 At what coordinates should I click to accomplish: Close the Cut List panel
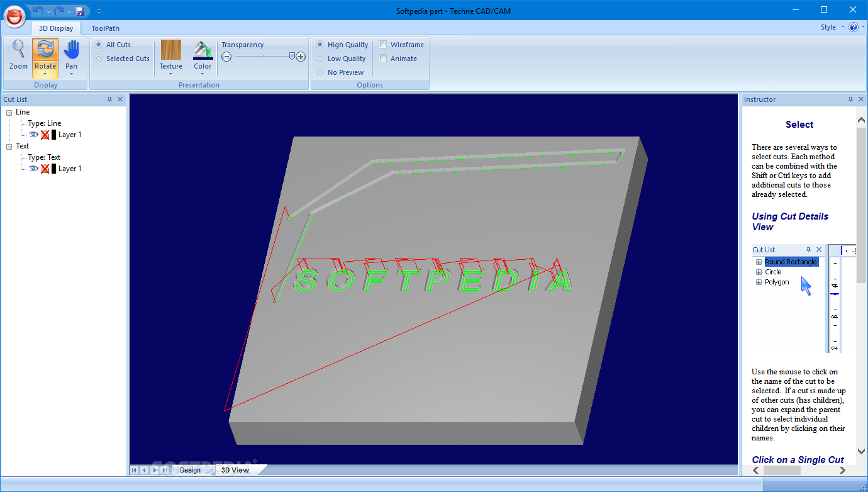point(120,99)
